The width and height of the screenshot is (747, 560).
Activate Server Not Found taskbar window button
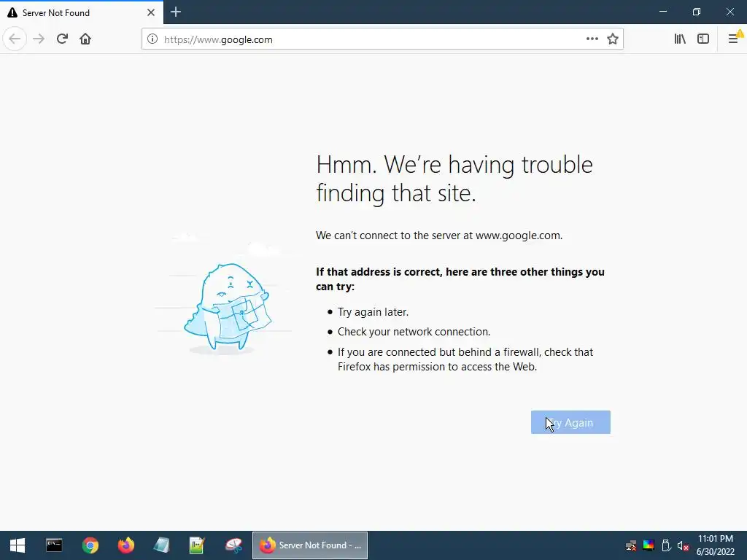coord(309,545)
